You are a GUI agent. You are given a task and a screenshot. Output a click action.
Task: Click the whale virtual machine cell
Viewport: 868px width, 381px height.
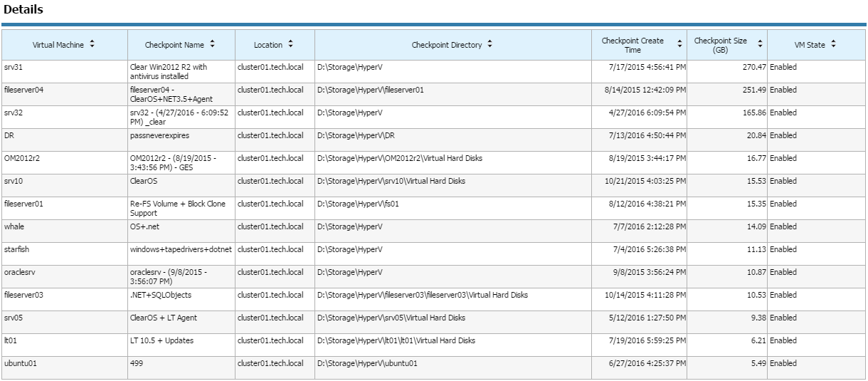click(x=65, y=231)
